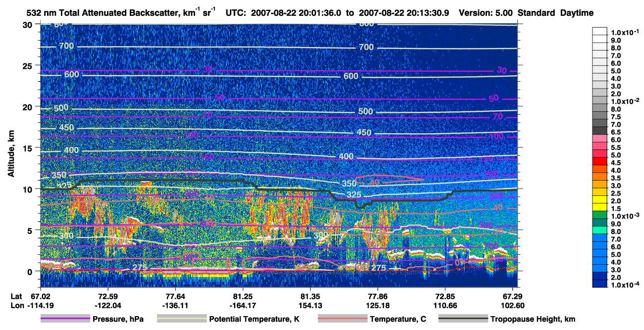Click longitude value -122.04
644x330 pixels.
point(108,305)
